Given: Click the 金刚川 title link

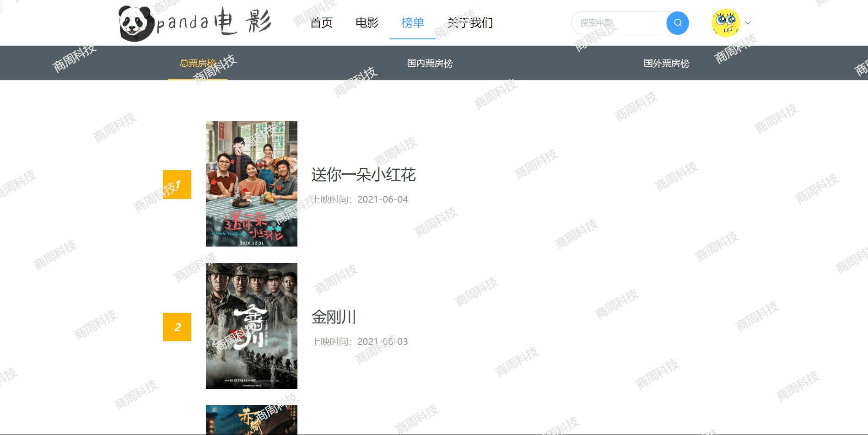Looking at the screenshot, I should (334, 317).
